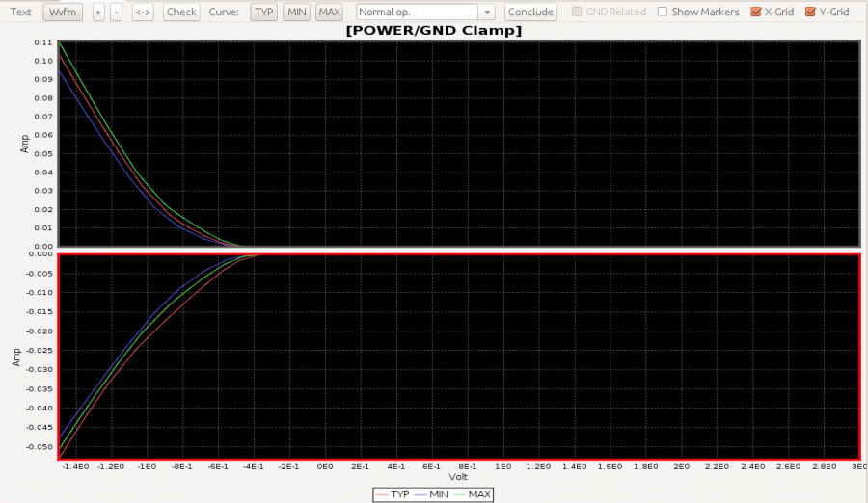Toggle the MAX curve button

coord(330,13)
